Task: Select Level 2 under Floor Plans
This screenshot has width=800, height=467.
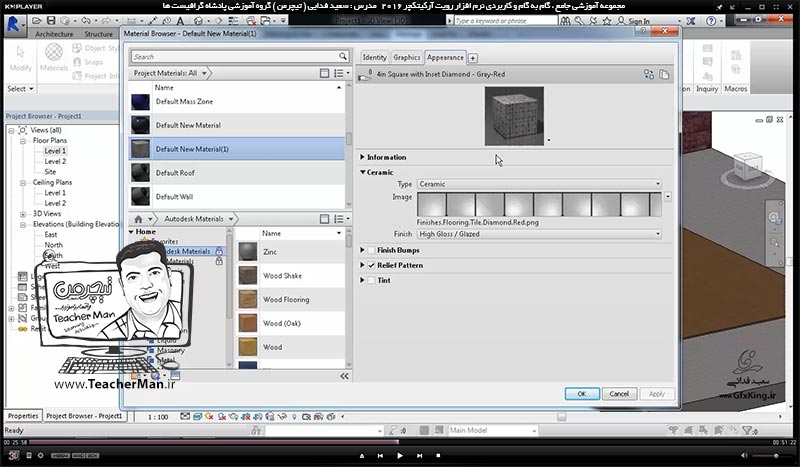Action: pyautogui.click(x=55, y=161)
